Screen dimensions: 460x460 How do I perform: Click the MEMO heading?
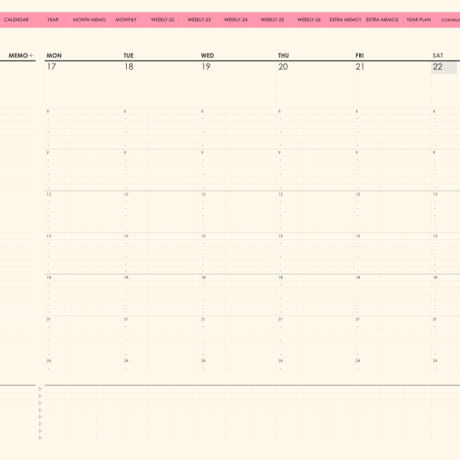pyautogui.click(x=18, y=55)
